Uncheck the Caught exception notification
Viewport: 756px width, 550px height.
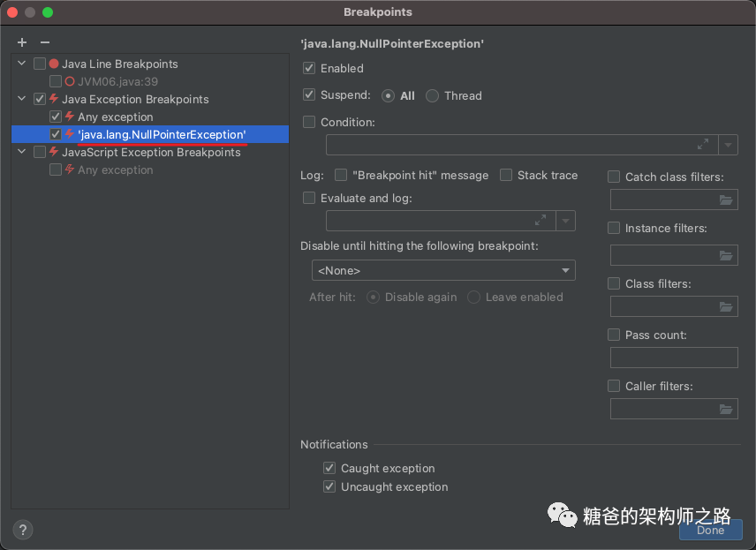point(329,468)
